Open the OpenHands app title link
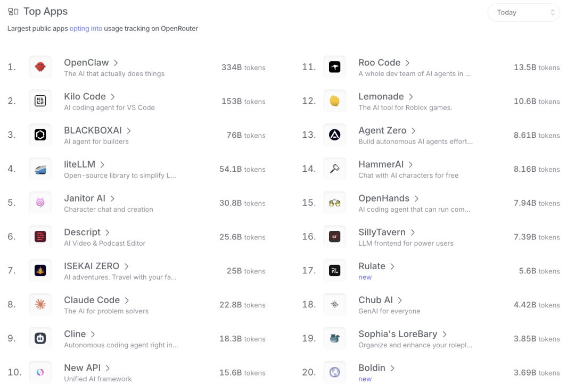Image resolution: width=575 pixels, height=392 pixels. point(384,198)
